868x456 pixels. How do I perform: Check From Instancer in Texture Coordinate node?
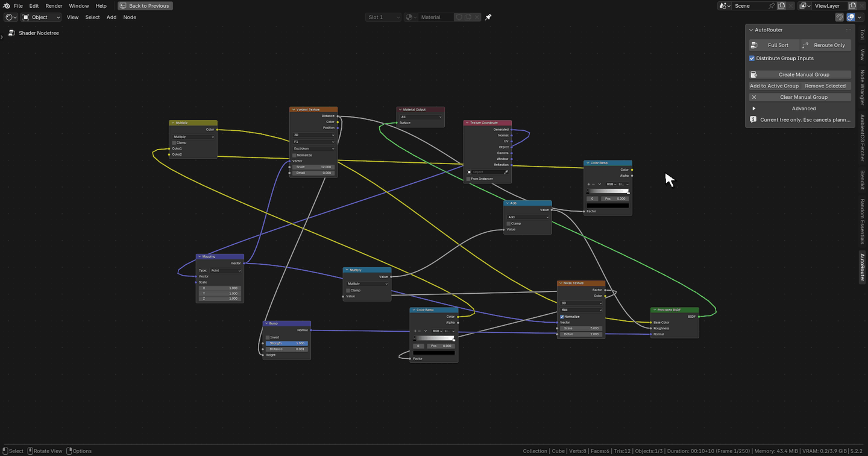[468, 179]
